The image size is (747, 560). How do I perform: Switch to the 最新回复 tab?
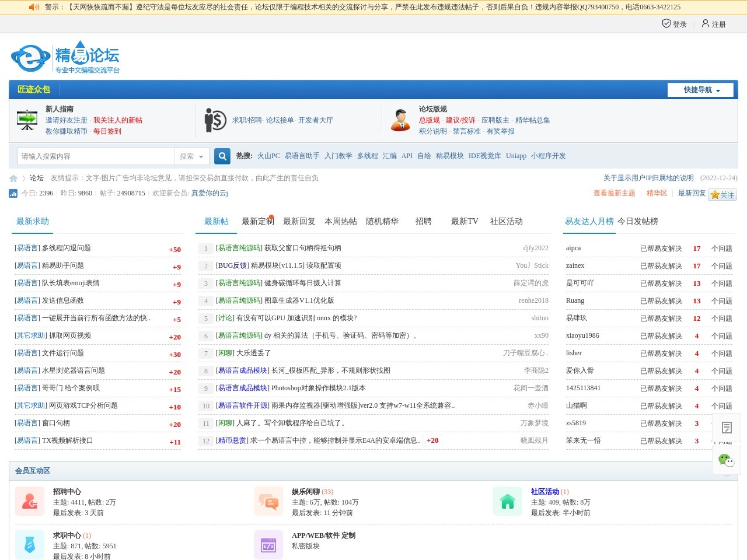point(299,222)
